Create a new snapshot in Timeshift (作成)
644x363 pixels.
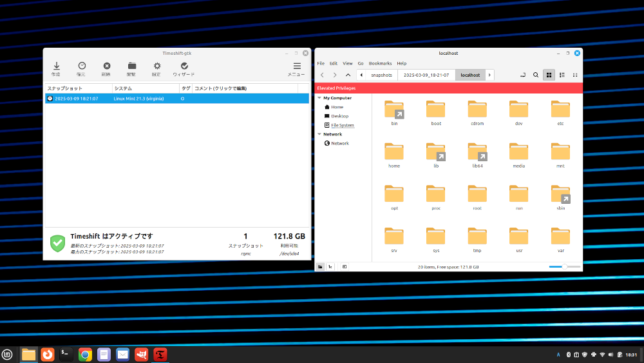(x=56, y=68)
